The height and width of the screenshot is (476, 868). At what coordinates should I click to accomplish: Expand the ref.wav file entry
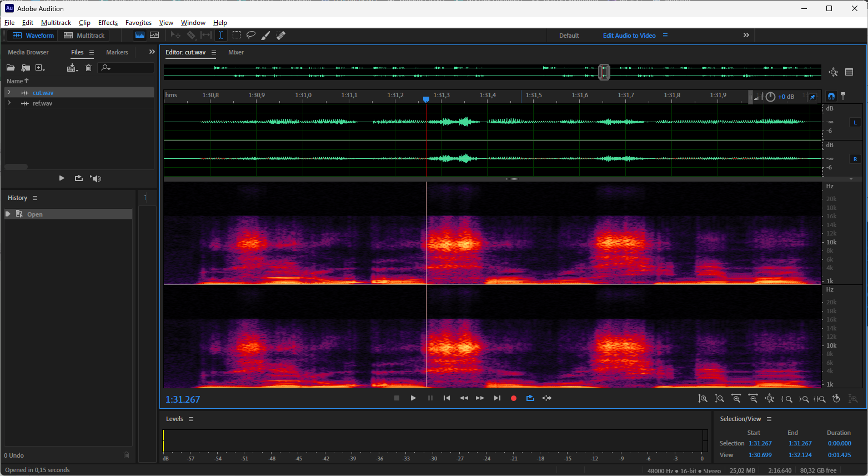click(9, 103)
